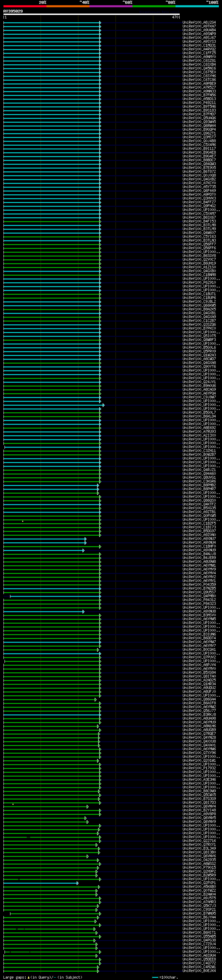Select UniRef100_B8BDC7 label

pyautogui.click(x=199, y=160)
